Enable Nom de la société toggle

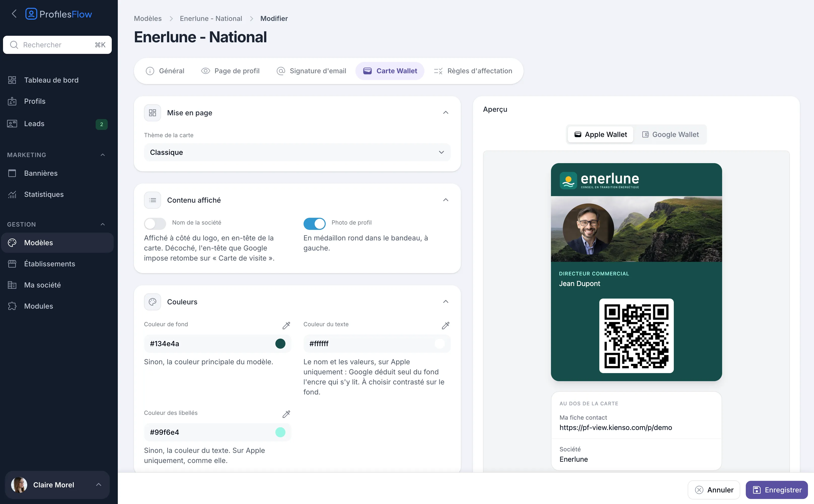point(155,224)
